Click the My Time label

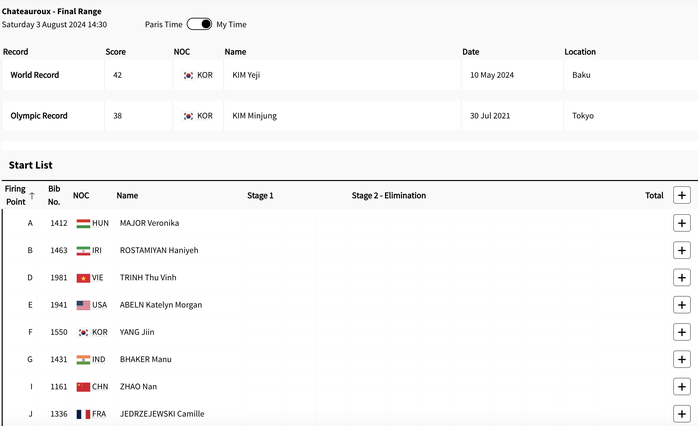click(231, 24)
